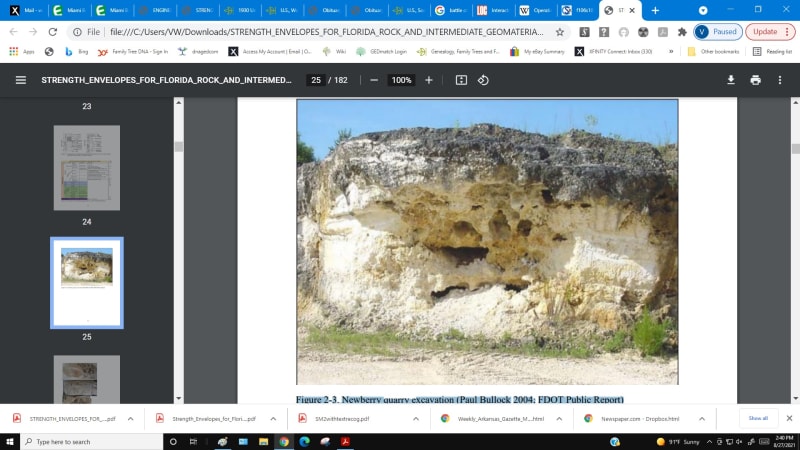Click the Windows taskbar search box
Screen dimensions: 800x450
(x=92, y=441)
